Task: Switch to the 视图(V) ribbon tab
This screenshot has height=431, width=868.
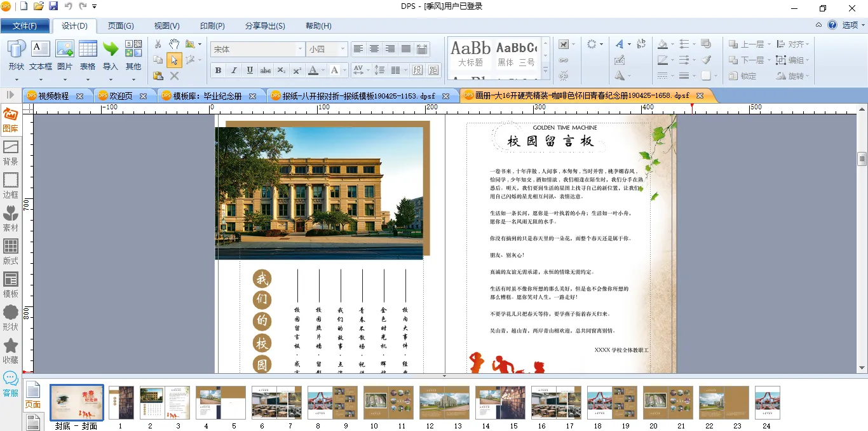Action: [166, 26]
